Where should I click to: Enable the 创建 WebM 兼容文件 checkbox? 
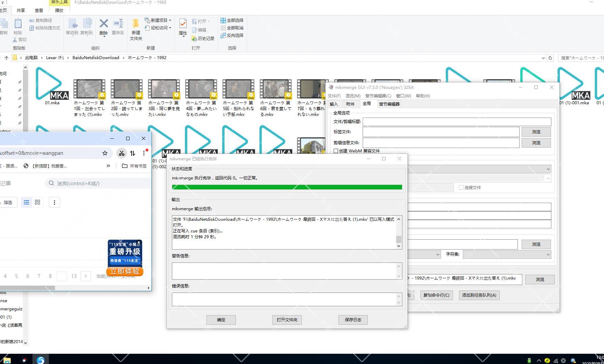336,151
